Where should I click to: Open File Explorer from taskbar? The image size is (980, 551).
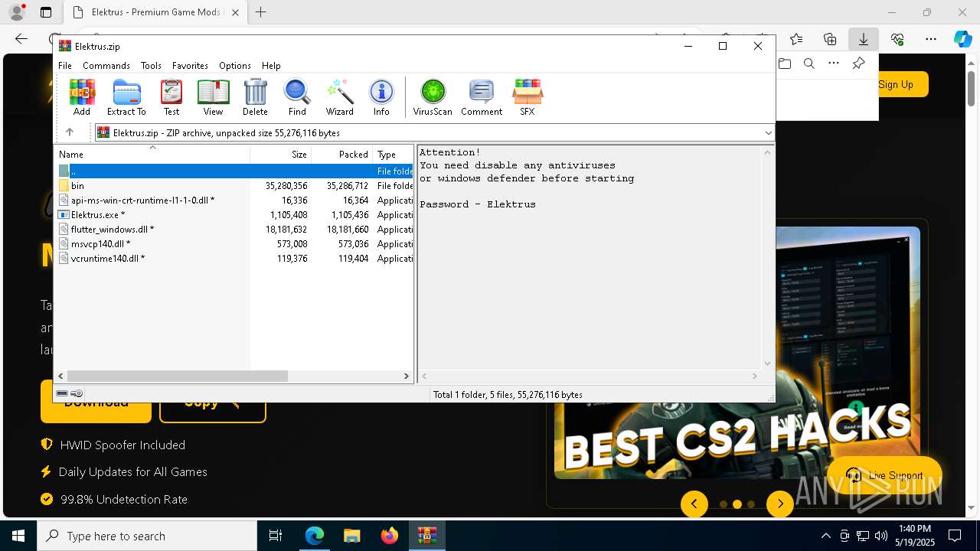point(351,536)
